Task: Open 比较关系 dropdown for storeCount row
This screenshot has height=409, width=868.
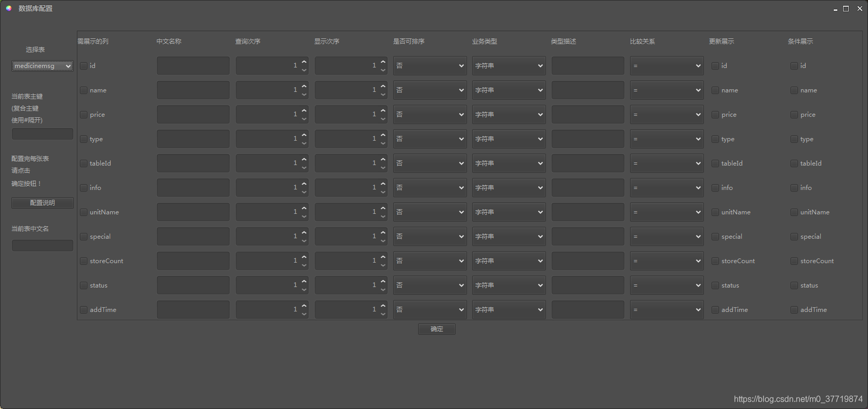Action: 666,261
